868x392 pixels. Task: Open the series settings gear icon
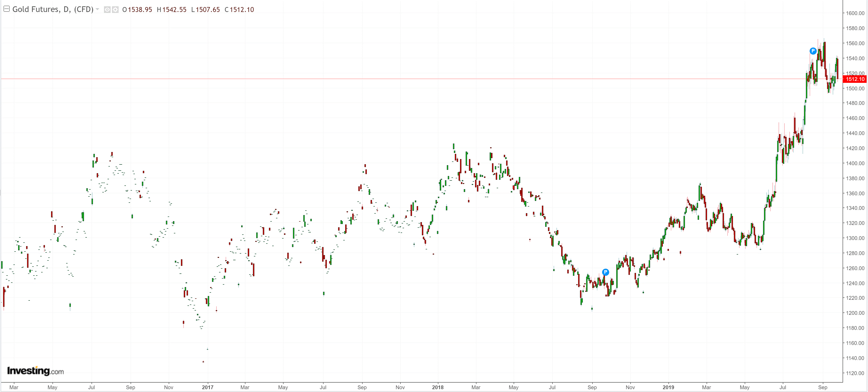[115, 10]
